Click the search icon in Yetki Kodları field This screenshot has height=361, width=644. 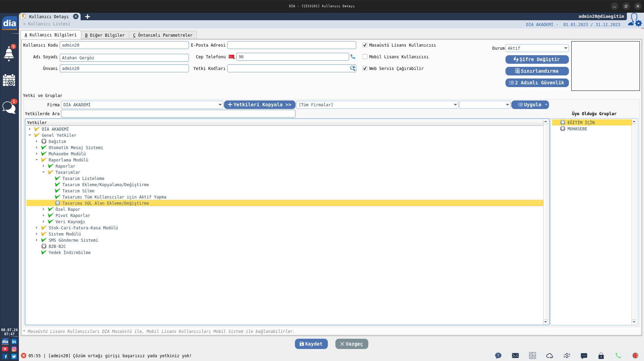tap(353, 69)
